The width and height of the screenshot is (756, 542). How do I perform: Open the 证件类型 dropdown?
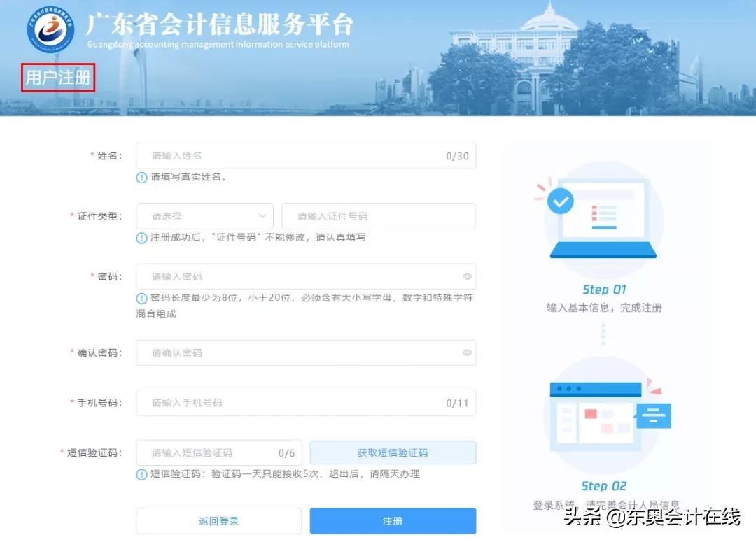coord(205,216)
